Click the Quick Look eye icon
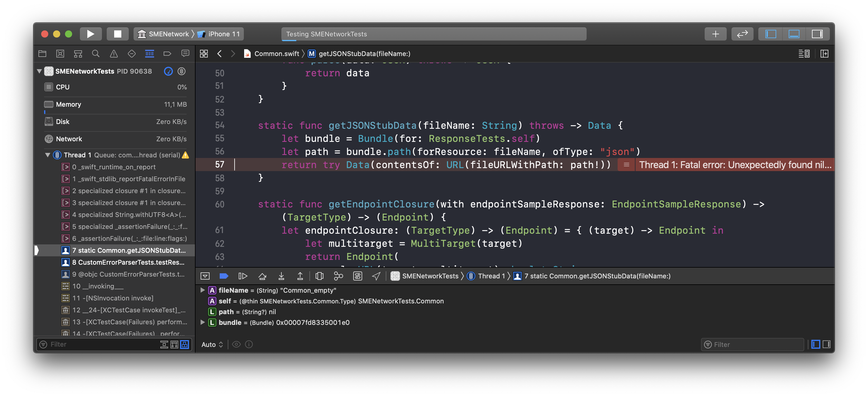This screenshot has height=397, width=868. click(x=236, y=345)
